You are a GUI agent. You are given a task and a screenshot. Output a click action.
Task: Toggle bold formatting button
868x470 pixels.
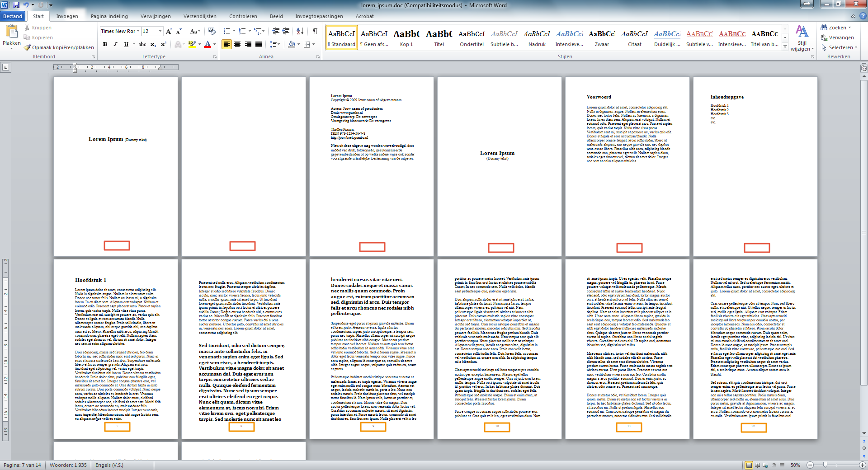[x=105, y=44]
